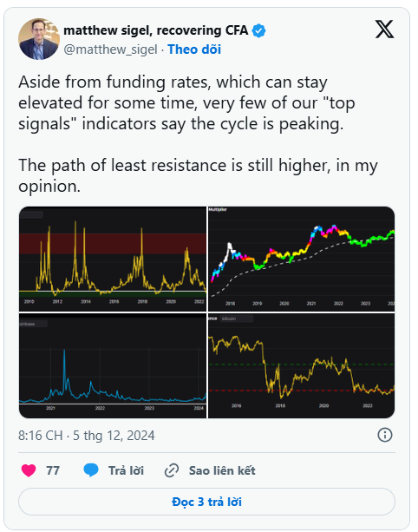Click the display name matthew sigel, recovering CFA
The height and width of the screenshot is (532, 418).
coord(155,30)
